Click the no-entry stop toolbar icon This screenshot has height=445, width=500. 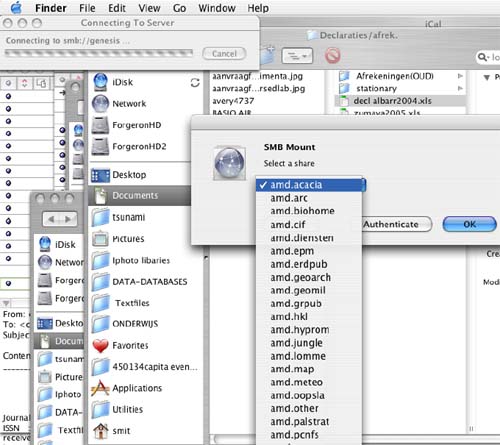332,55
